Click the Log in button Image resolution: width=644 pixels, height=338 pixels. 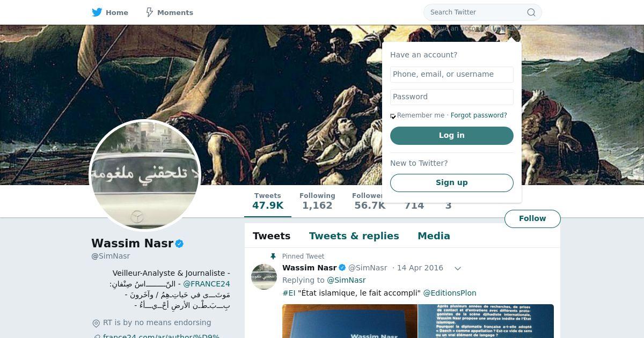(452, 136)
